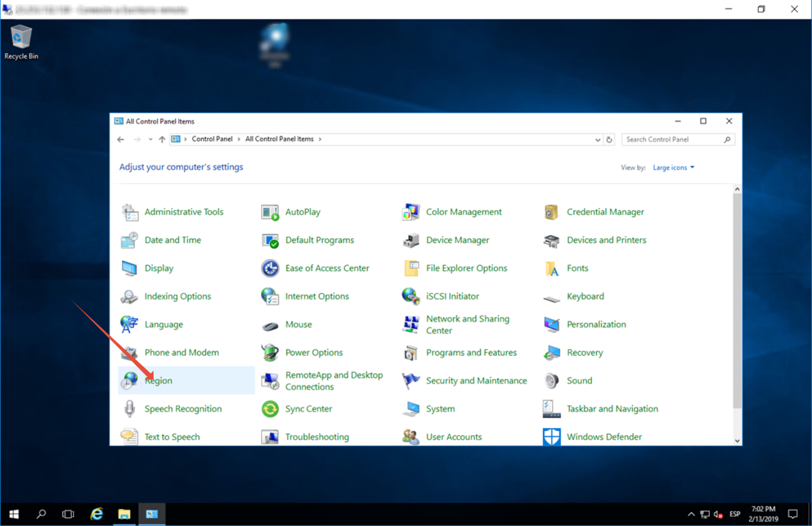Open the Personalization icon
The image size is (812, 526).
tap(552, 324)
